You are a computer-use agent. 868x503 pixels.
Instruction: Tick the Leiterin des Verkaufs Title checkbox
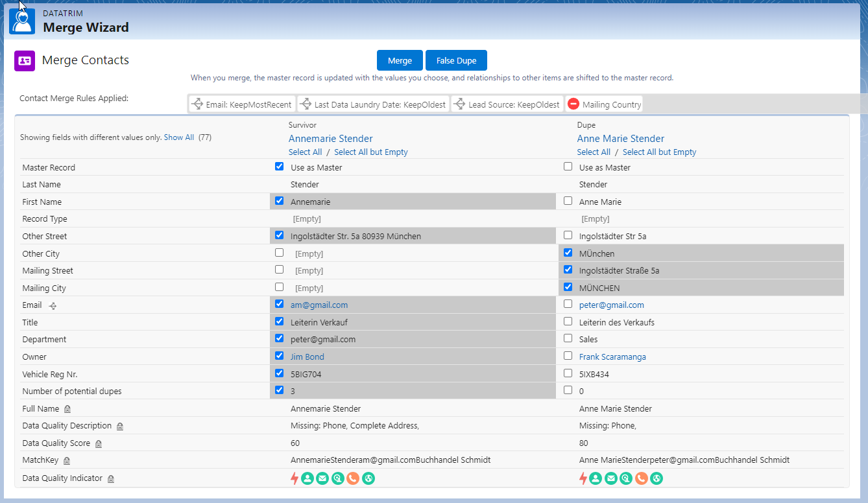pyautogui.click(x=568, y=322)
